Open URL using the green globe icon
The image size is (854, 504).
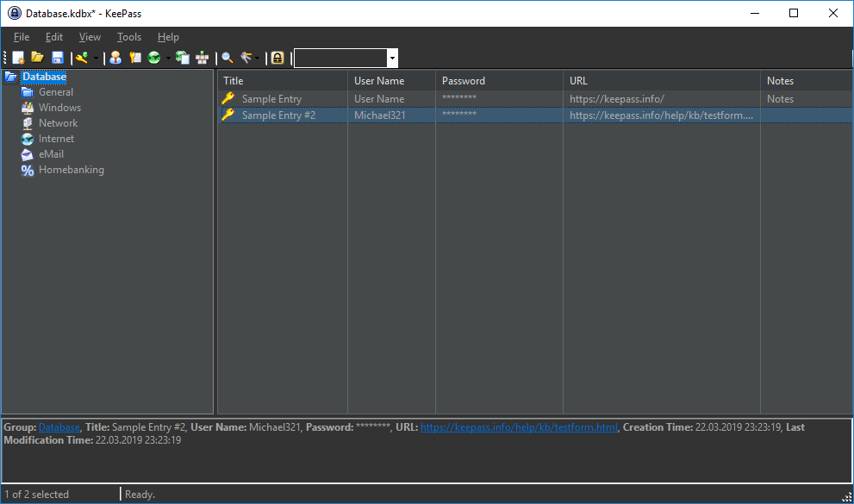(x=154, y=58)
